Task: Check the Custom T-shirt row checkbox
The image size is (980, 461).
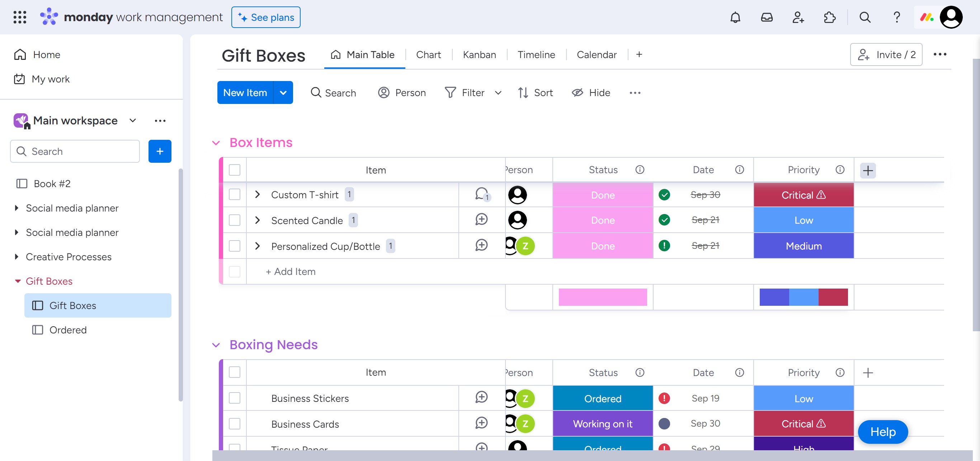Action: 235,195
